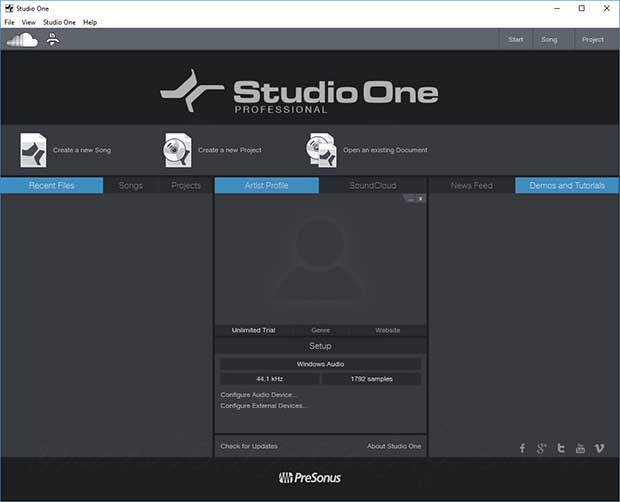Viewport: 620px width, 502px height.
Task: Click the Unlimited Trial artist name field
Action: (253, 330)
